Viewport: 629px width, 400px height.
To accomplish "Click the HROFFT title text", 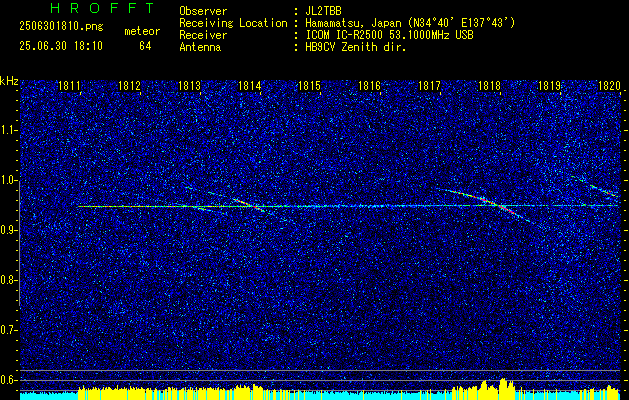I will pyautogui.click(x=102, y=8).
